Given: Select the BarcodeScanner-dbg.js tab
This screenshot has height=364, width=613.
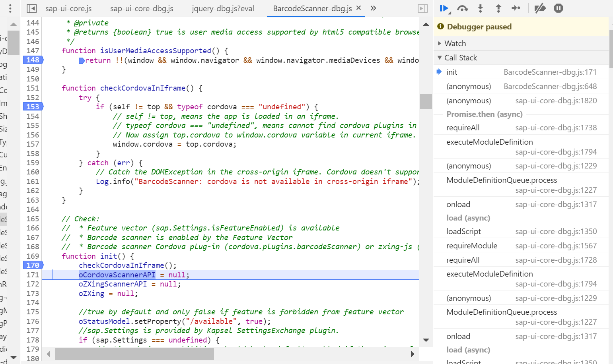Looking at the screenshot, I should click(x=312, y=8).
